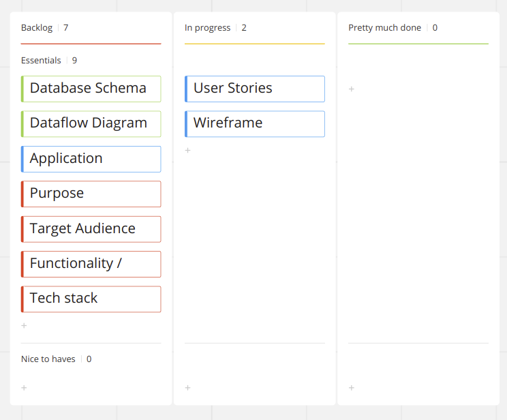
Task: Add card to Backlog Nice to haves
Action: pyautogui.click(x=24, y=388)
